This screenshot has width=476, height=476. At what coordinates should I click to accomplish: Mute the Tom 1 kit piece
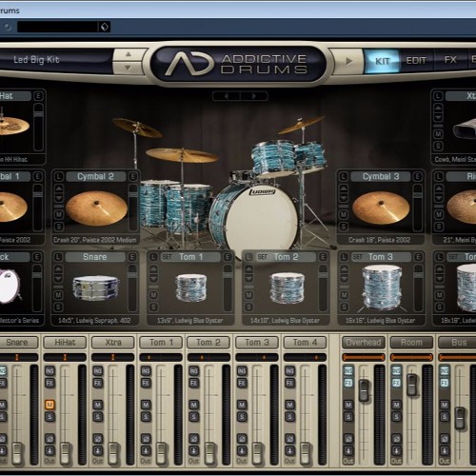point(154,295)
